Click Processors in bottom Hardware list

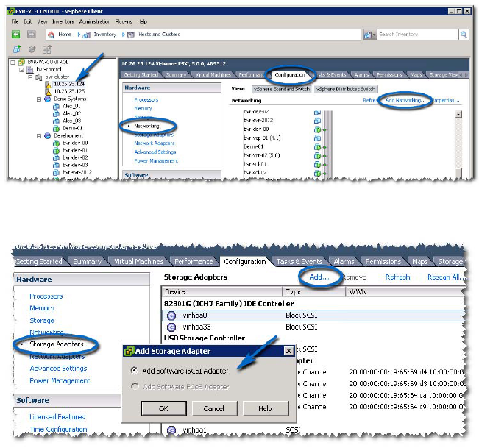click(x=46, y=296)
